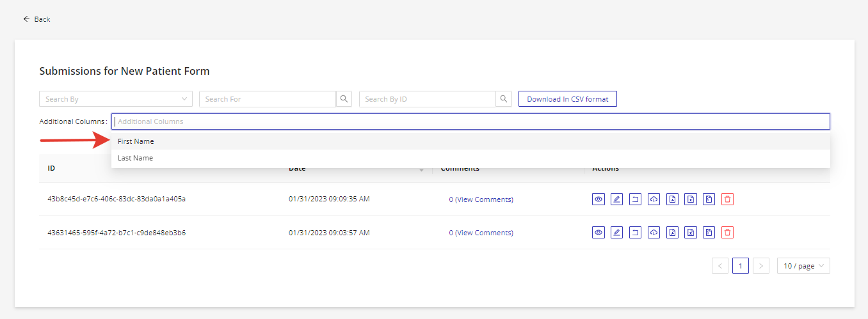Image resolution: width=868 pixels, height=319 pixels.
Task: Click the cloud download icon in second row
Action: (x=654, y=233)
